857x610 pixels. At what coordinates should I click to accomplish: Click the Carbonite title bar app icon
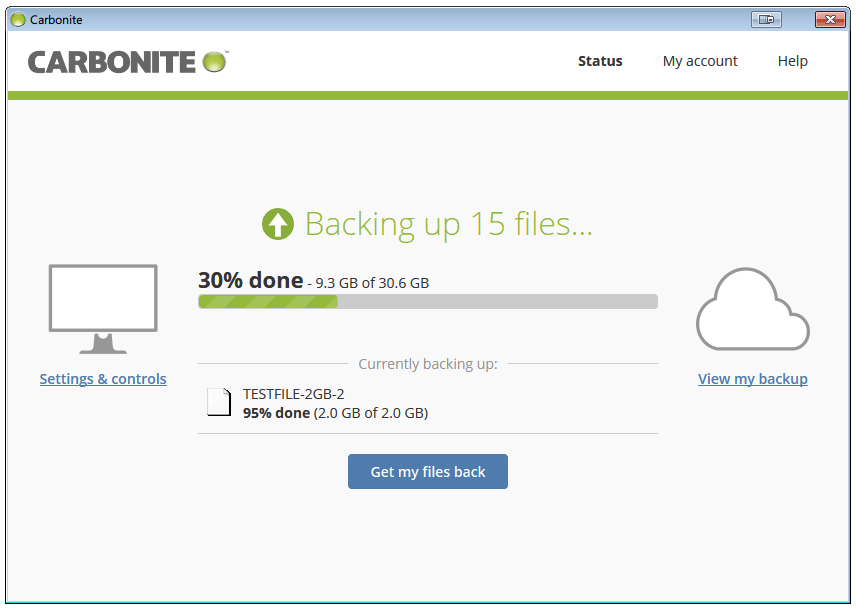pos(18,20)
